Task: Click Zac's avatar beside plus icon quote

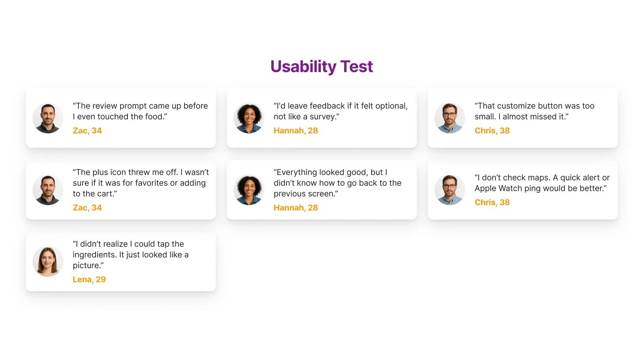Action: (48, 190)
